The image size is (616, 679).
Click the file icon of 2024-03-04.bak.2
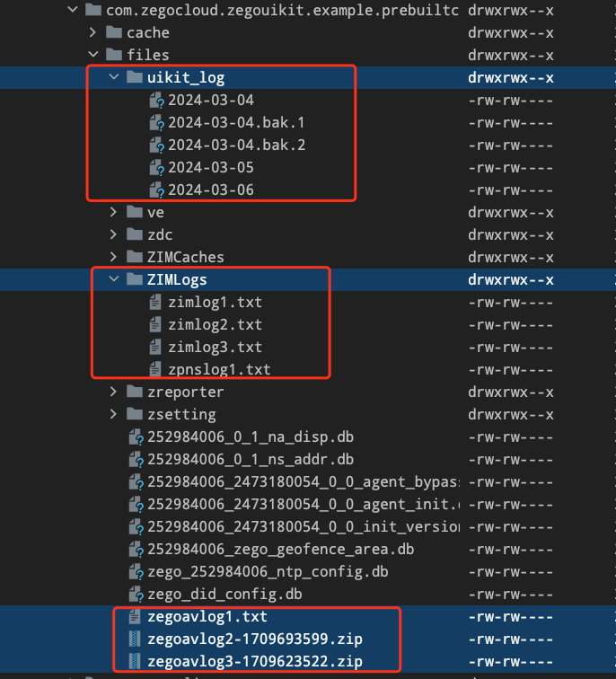(x=157, y=145)
